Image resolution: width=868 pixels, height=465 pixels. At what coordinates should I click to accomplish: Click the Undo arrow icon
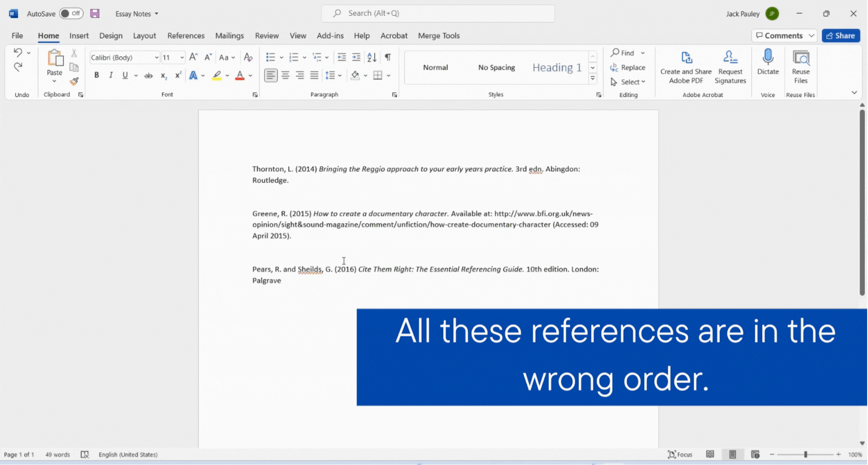pyautogui.click(x=18, y=52)
